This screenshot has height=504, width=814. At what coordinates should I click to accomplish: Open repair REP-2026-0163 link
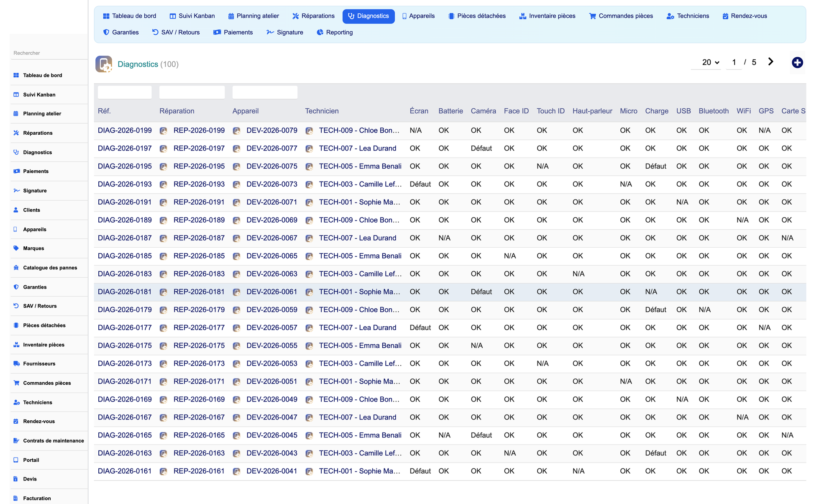[199, 453]
